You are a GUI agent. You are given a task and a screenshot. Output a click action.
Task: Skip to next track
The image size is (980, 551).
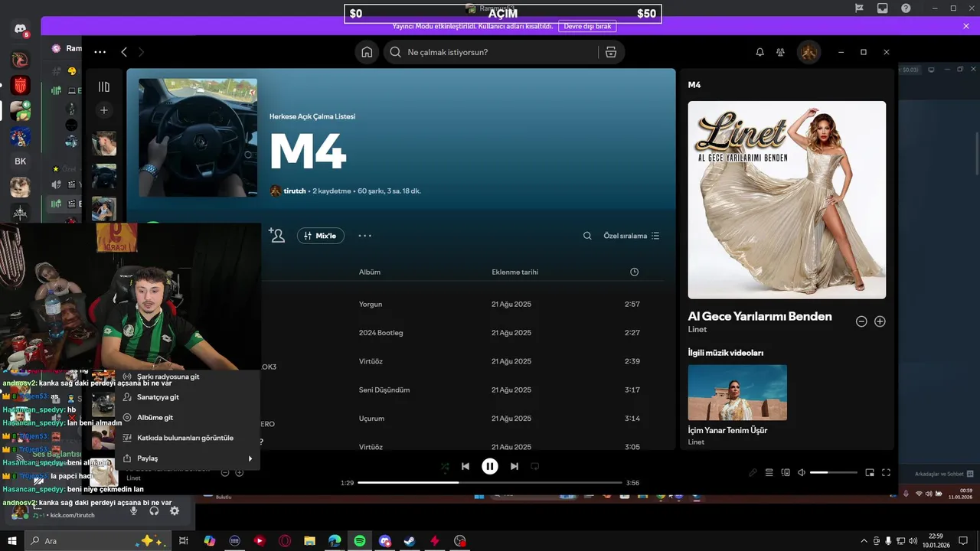(x=514, y=466)
